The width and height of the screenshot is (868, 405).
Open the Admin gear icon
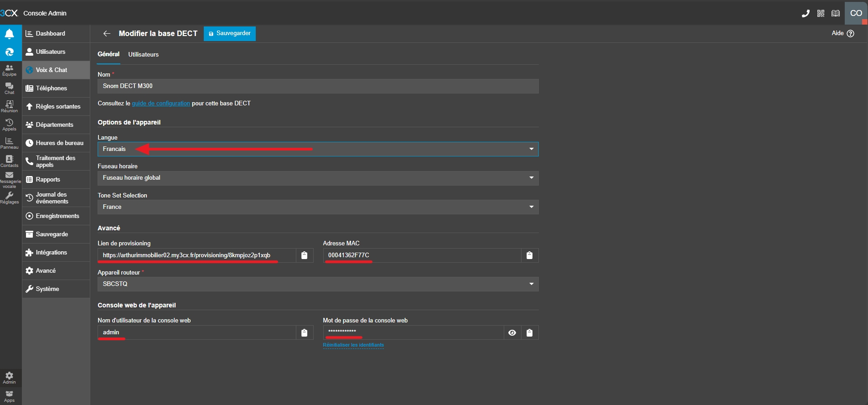coord(10,378)
